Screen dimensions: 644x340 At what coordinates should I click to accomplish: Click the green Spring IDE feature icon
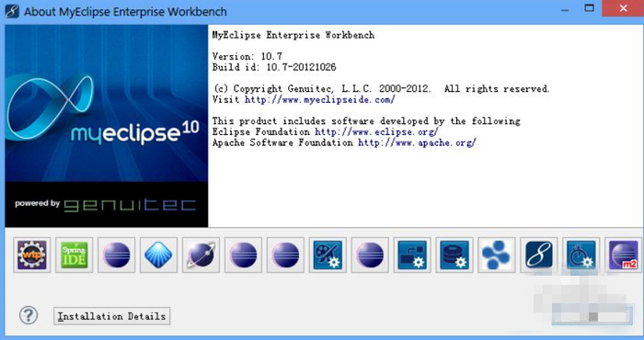point(75,255)
